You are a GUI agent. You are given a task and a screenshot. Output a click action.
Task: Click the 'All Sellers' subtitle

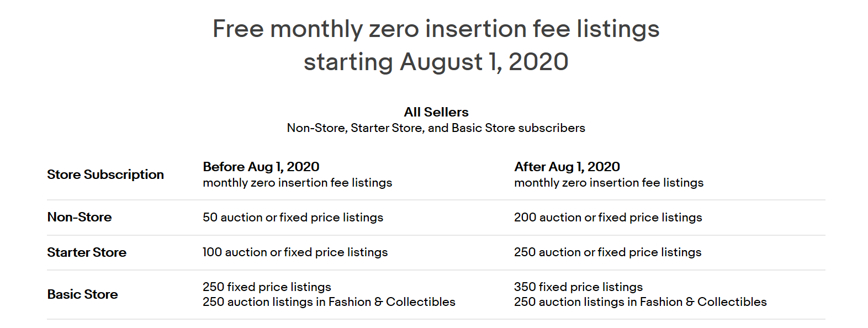coord(436,112)
